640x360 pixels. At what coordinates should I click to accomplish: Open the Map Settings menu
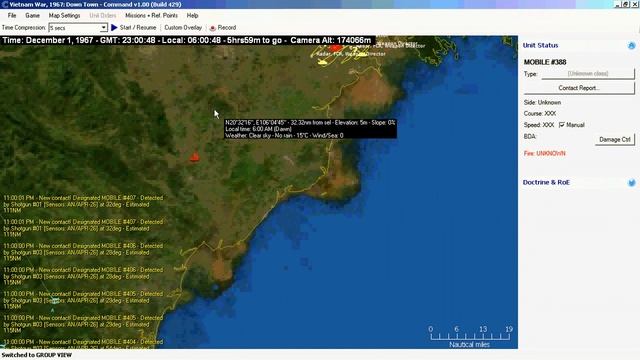tap(64, 16)
